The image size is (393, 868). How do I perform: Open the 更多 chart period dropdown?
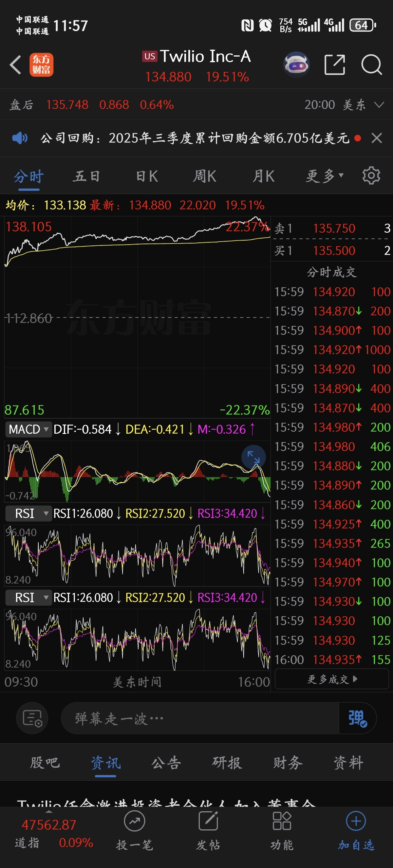click(x=325, y=176)
